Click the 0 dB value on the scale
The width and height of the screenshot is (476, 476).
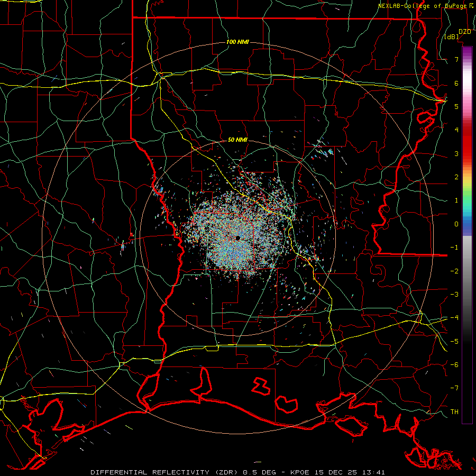(456, 224)
